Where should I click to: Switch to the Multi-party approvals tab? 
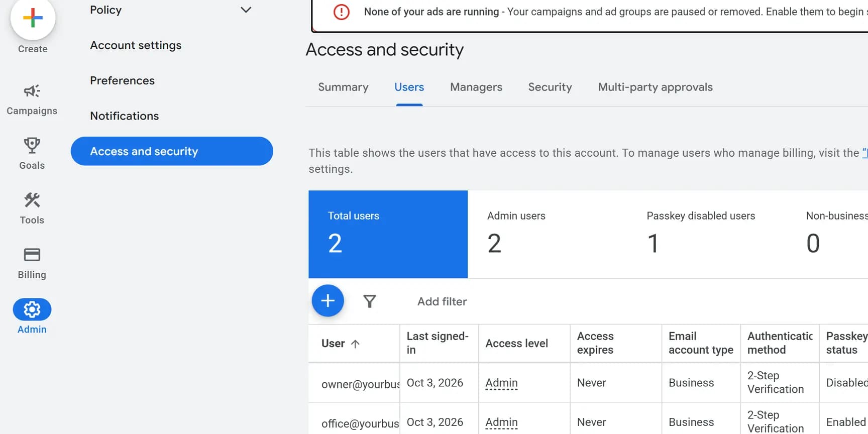(655, 87)
